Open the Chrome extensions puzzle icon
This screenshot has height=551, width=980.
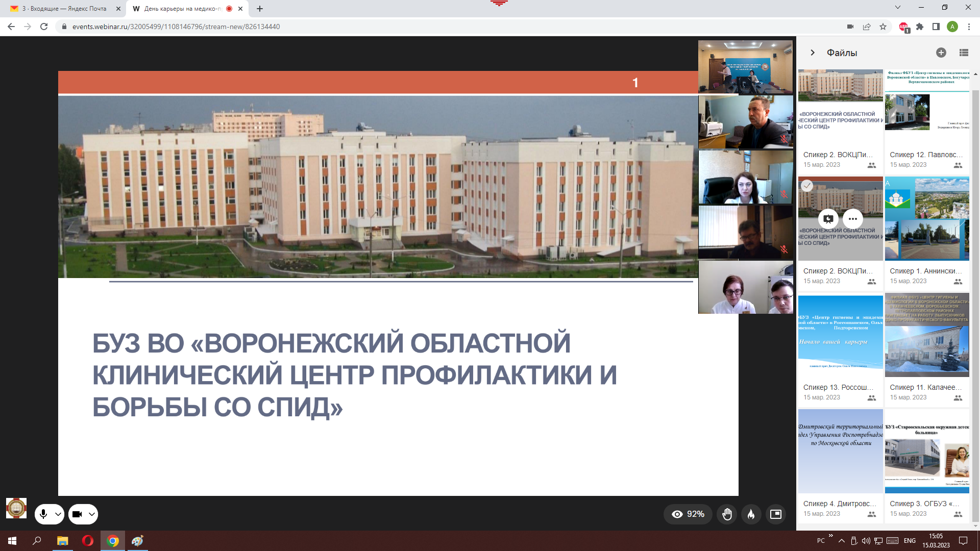pos(920,27)
